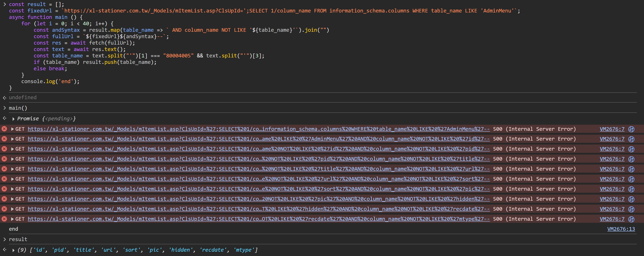Expand the (9) result array output
Image resolution: width=644 pixels, height=256 pixels.
(x=13, y=250)
